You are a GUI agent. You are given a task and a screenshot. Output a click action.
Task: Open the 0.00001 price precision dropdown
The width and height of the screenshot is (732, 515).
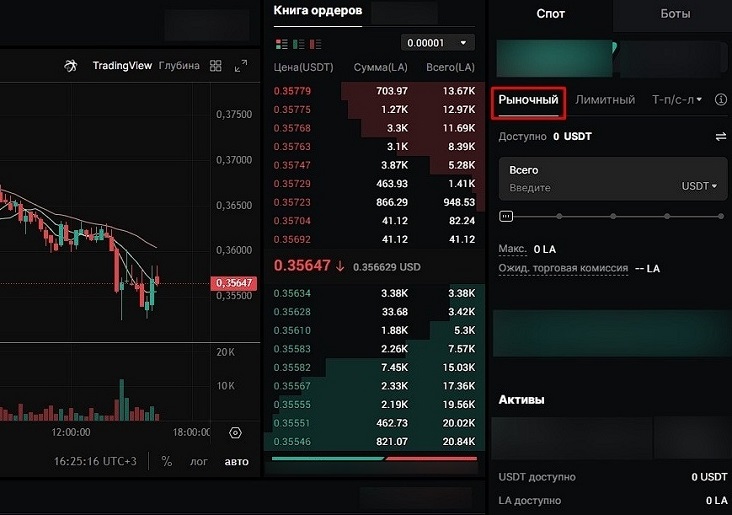(437, 43)
